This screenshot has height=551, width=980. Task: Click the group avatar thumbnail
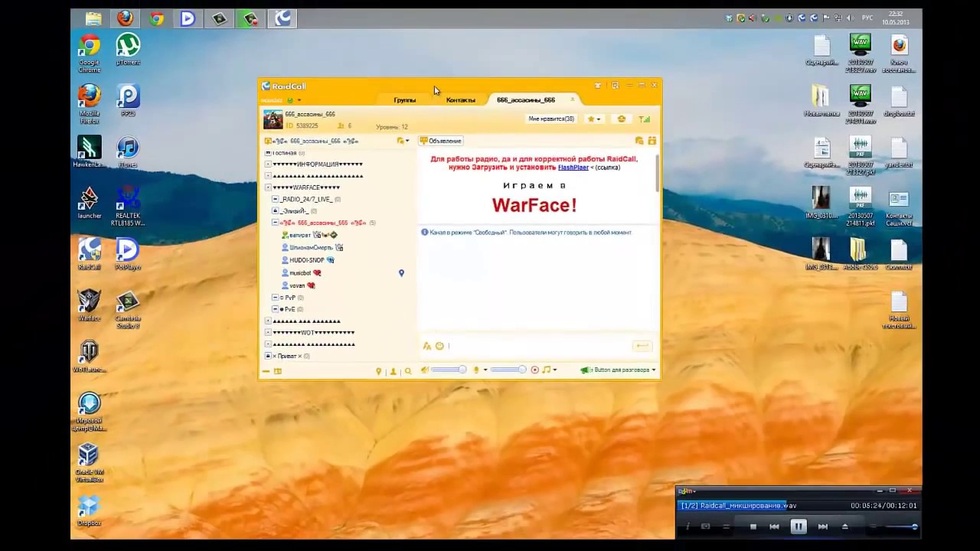pos(273,119)
